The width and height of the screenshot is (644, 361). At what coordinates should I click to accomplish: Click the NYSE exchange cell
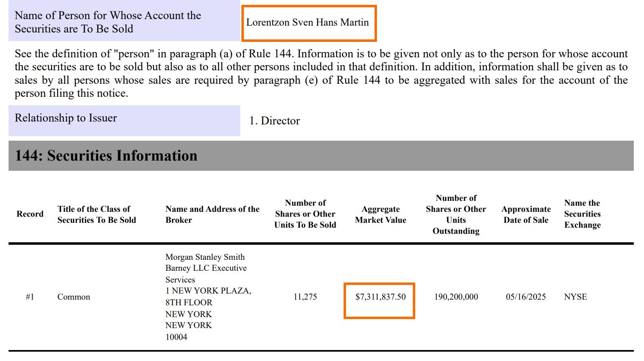(x=575, y=297)
